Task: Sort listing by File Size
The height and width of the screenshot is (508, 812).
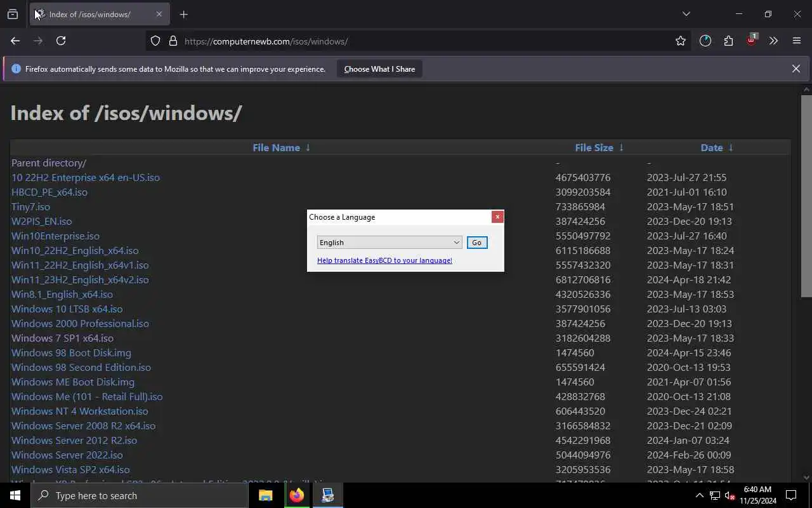Action: 594,147
